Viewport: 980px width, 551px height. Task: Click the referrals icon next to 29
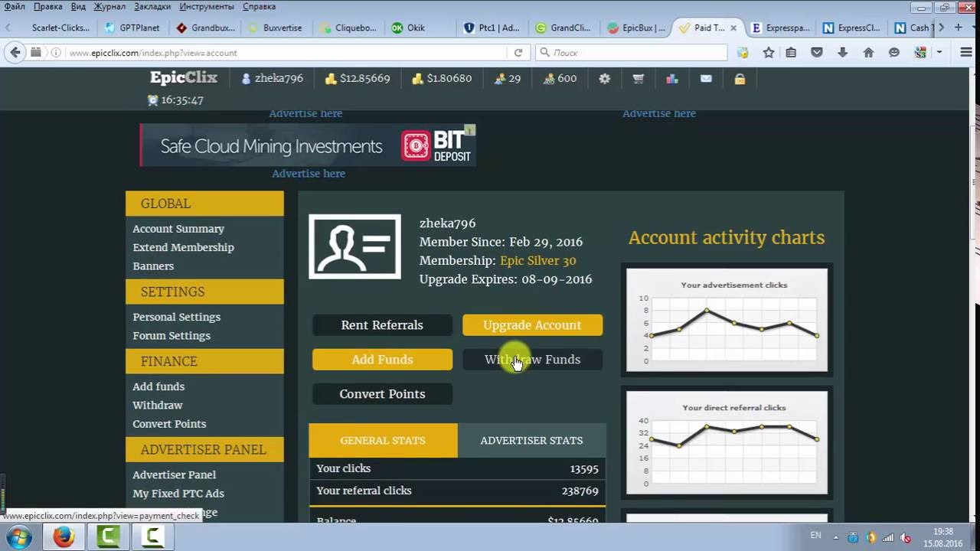coord(500,78)
